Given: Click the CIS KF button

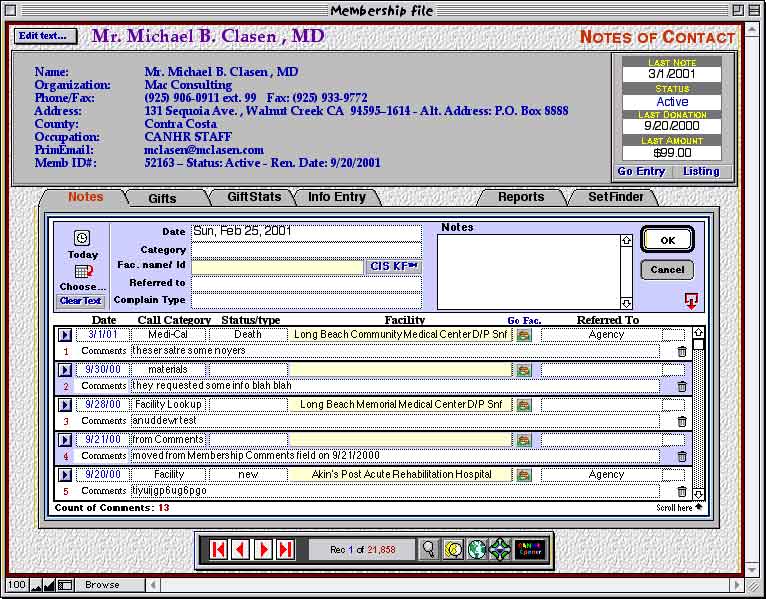Looking at the screenshot, I should (x=393, y=266).
